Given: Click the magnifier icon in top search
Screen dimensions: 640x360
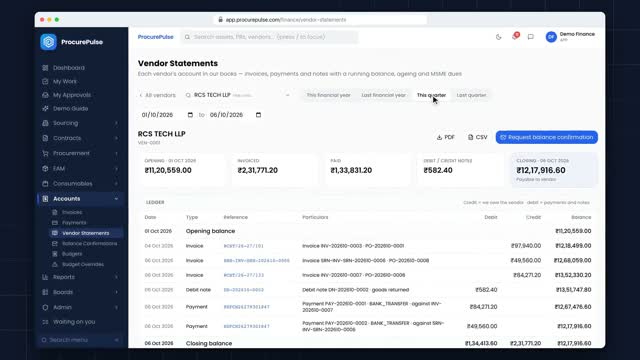Looking at the screenshot, I should coord(187,37).
